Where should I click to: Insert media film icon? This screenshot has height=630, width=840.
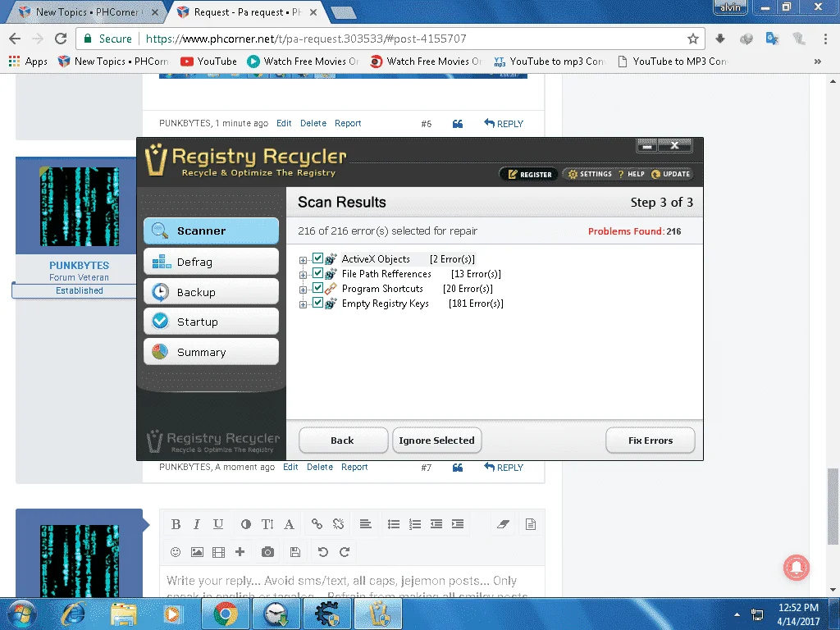tap(218, 552)
